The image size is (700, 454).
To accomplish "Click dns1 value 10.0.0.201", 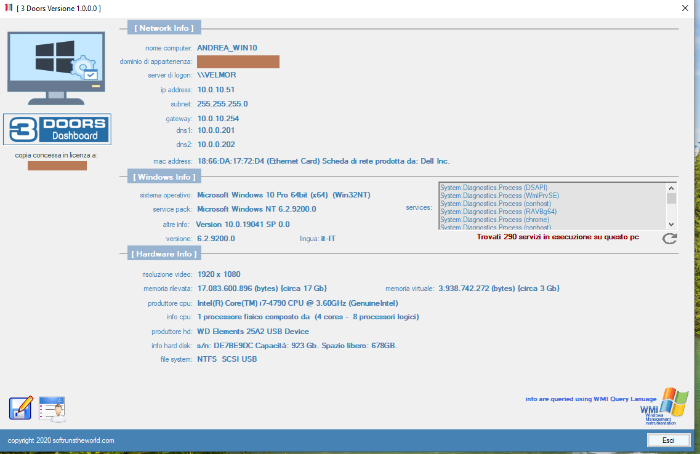I will tap(216, 130).
